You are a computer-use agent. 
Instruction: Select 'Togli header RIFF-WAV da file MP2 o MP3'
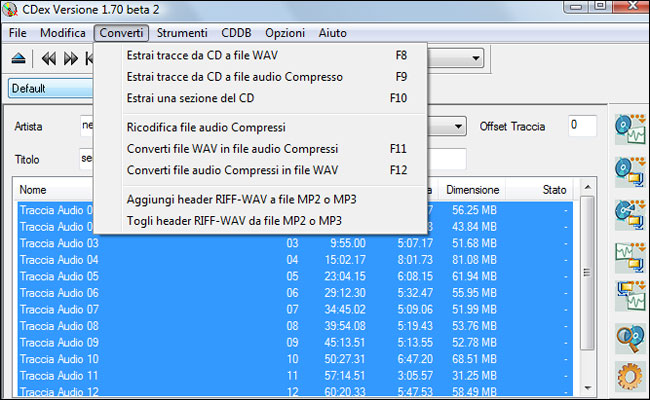click(234, 220)
